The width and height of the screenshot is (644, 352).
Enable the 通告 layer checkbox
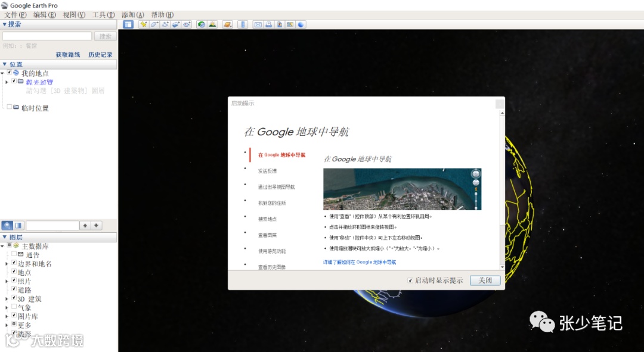pos(14,254)
